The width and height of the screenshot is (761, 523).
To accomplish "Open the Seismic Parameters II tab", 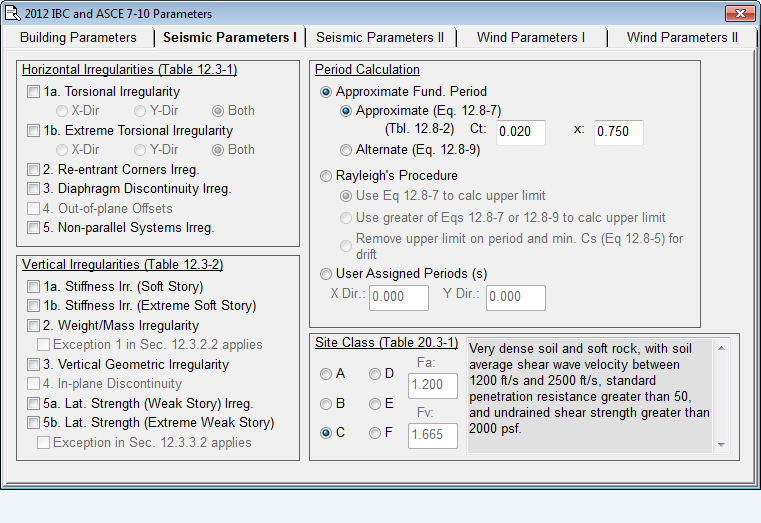I will [x=380, y=37].
